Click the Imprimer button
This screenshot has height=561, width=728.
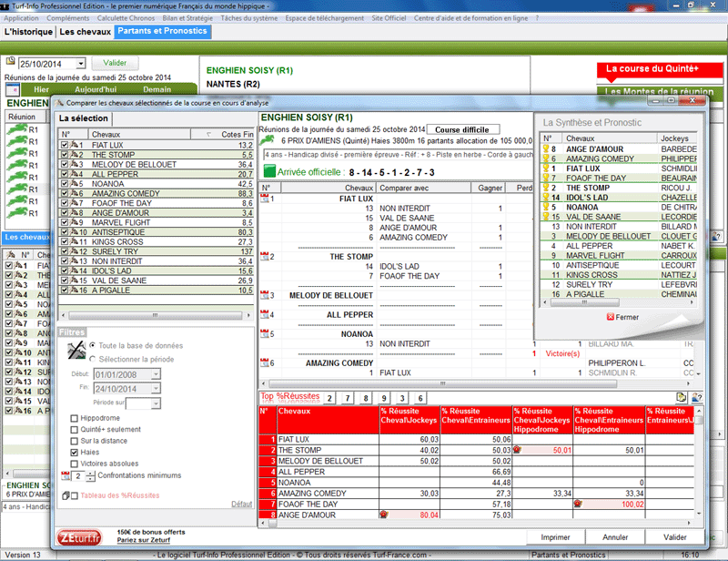(x=555, y=537)
